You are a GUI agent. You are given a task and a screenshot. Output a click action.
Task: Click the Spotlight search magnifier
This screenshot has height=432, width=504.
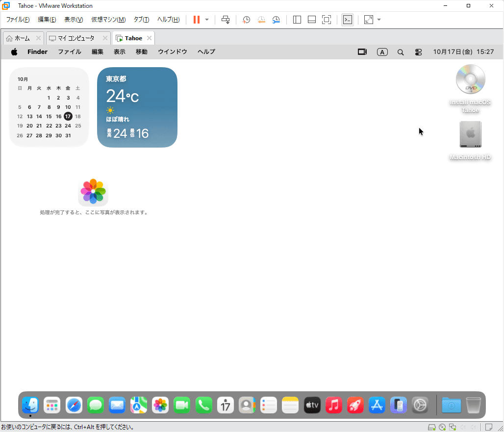pos(401,52)
